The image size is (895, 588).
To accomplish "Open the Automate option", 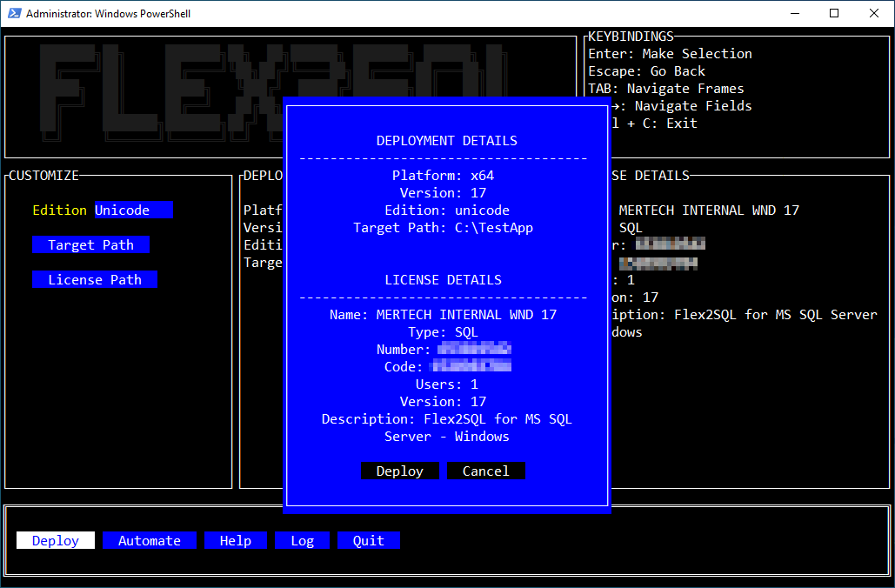I will 149,540.
